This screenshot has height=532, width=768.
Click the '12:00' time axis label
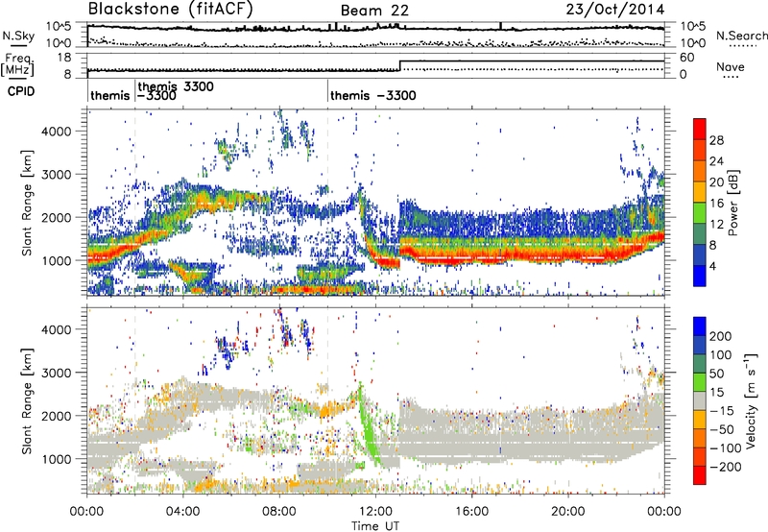click(x=375, y=512)
